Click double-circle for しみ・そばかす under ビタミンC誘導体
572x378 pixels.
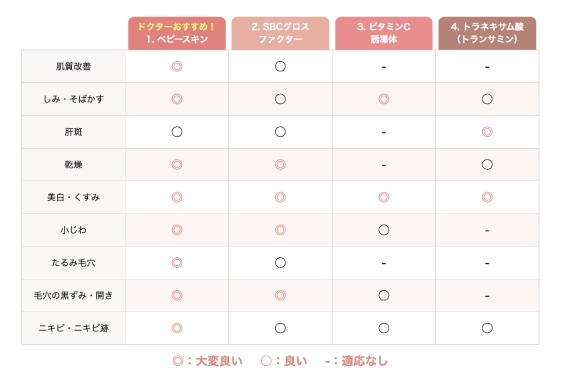(x=384, y=99)
